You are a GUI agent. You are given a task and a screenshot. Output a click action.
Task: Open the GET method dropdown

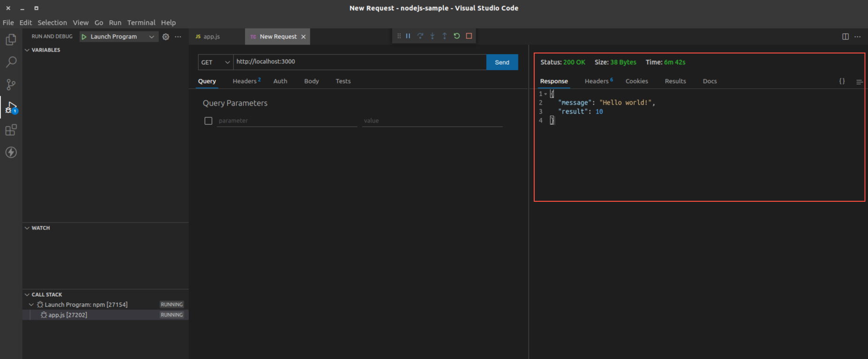click(x=216, y=62)
